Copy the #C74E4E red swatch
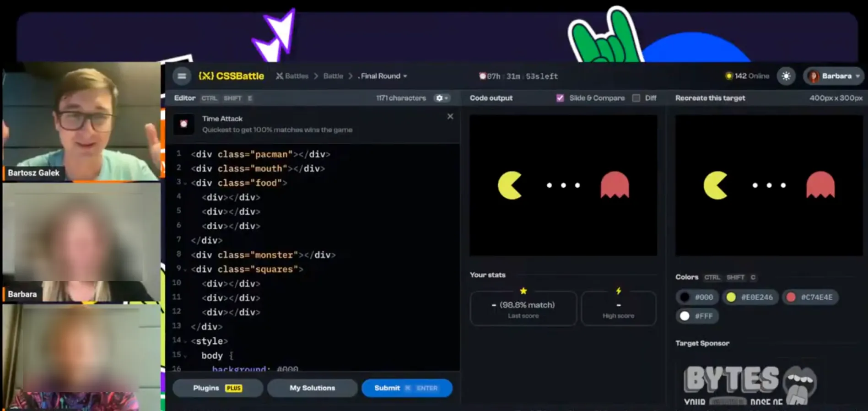This screenshot has height=411, width=868. point(810,297)
